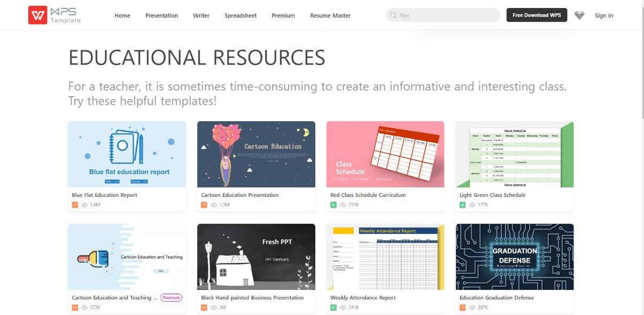Screen dimensions: 644x315
Task: Select the Presentation nav item
Action: pyautogui.click(x=161, y=15)
